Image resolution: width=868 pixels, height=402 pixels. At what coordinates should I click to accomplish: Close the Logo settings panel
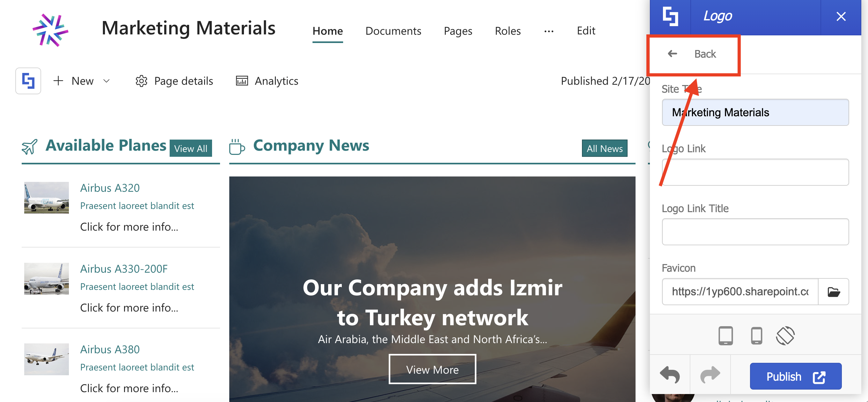(x=841, y=17)
